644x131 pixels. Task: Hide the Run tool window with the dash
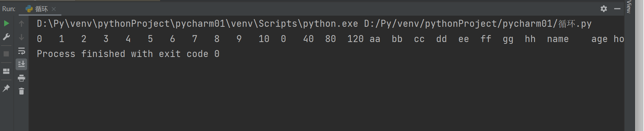tap(617, 9)
